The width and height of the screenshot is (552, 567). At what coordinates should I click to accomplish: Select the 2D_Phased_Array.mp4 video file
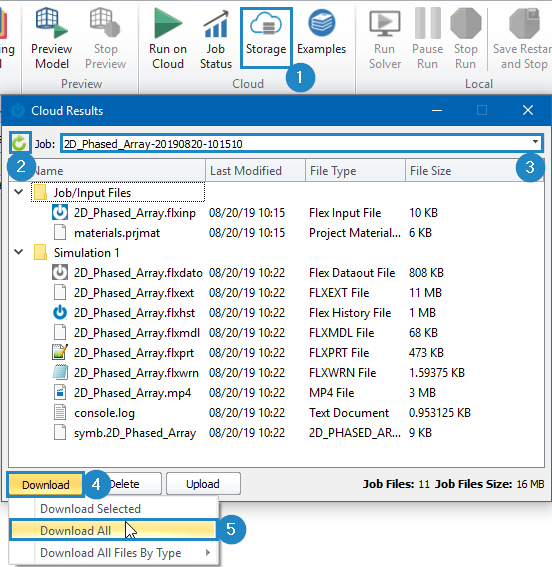point(132,393)
